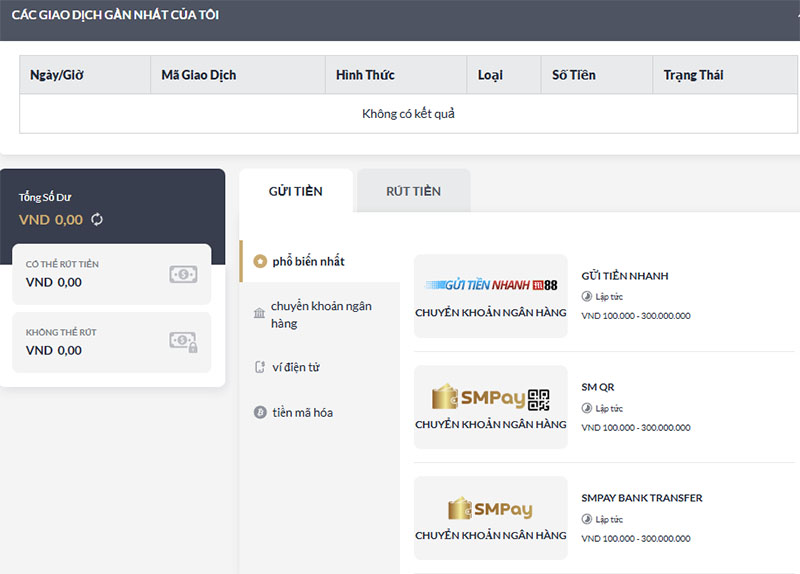Viewport: 800px width, 574px height.
Task: Select the phổ biến nhất category
Action: [x=308, y=261]
